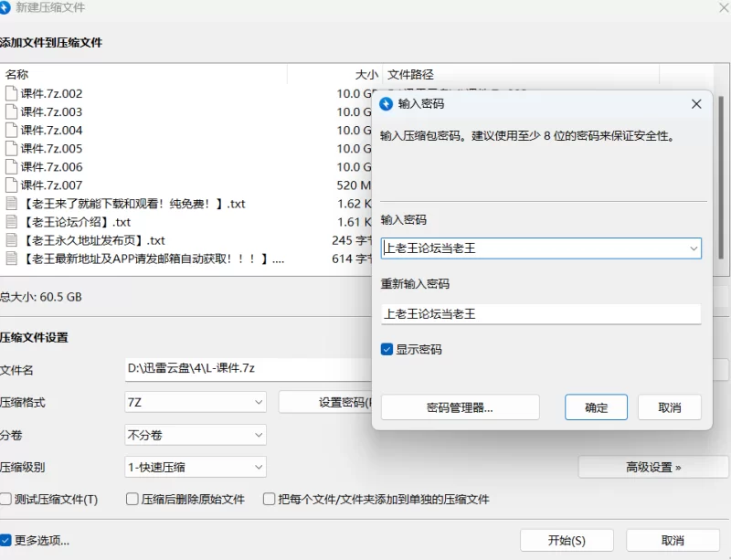Uncheck the 显示密码 checkbox

[387, 349]
